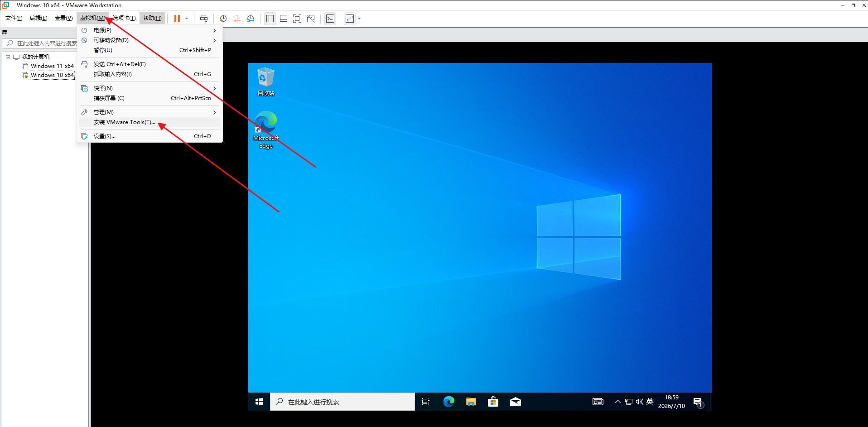Expand the 电源(P) submenu

pos(149,30)
